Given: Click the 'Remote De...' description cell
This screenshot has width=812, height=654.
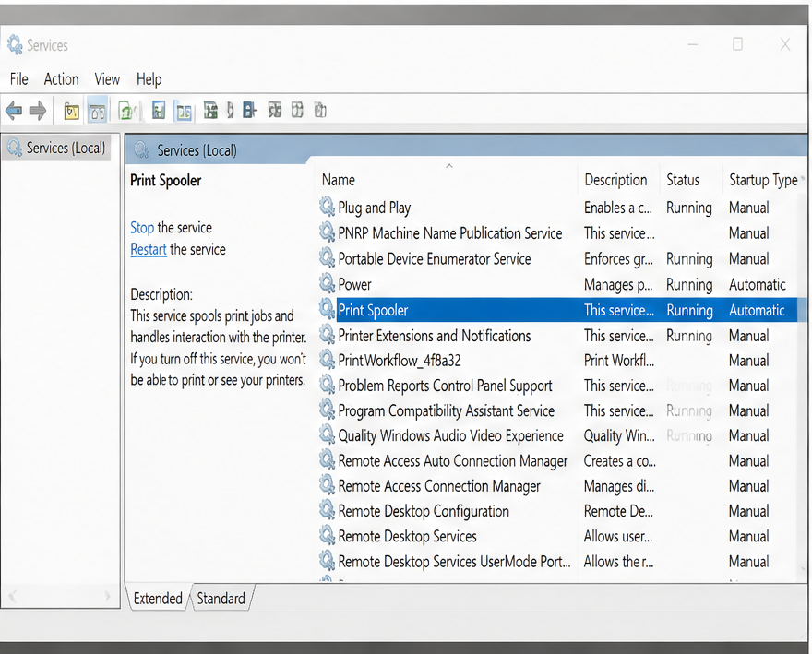Looking at the screenshot, I should click(x=618, y=511).
